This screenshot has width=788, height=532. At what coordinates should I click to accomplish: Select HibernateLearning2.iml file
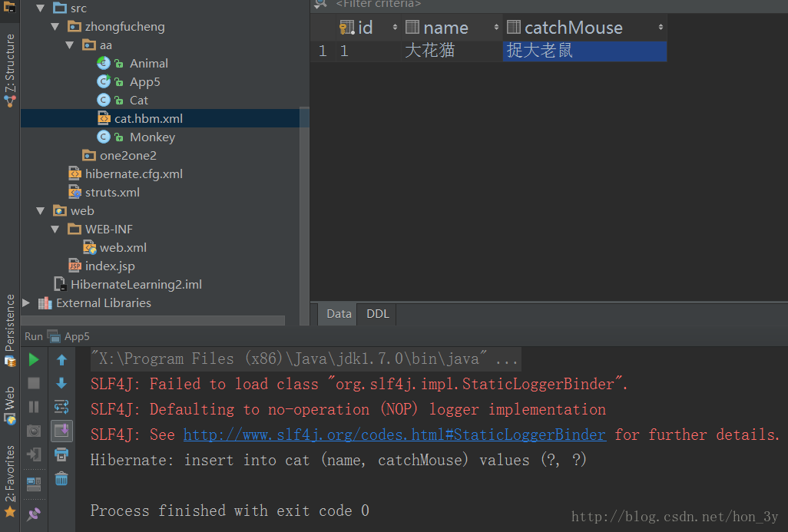(x=136, y=284)
